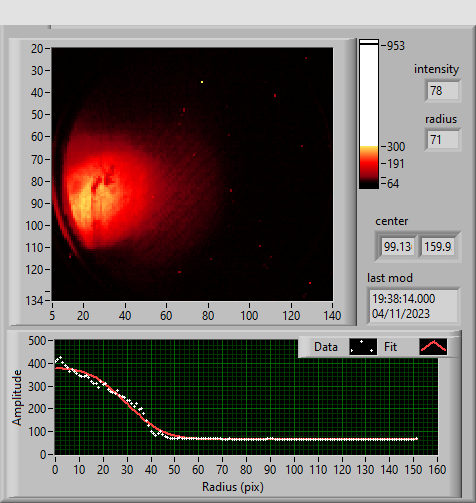
Task: Select the radius value field showing 71
Action: (443, 139)
